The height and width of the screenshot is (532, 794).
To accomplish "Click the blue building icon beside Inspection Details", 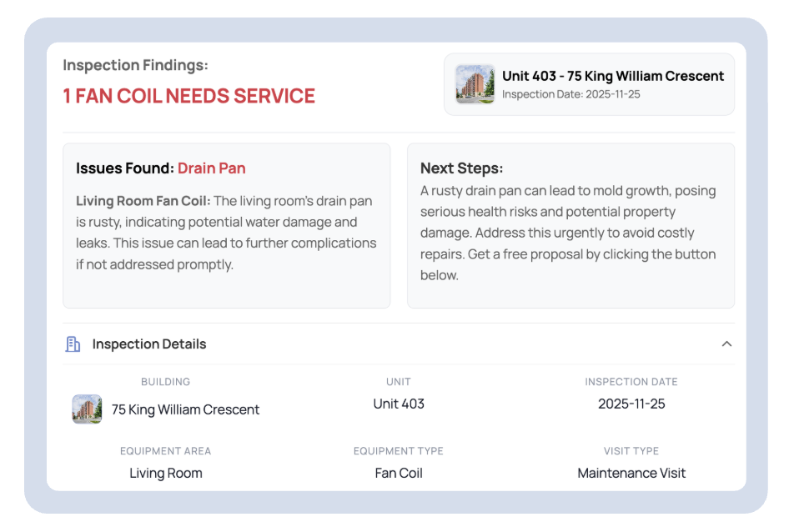I will 73,344.
